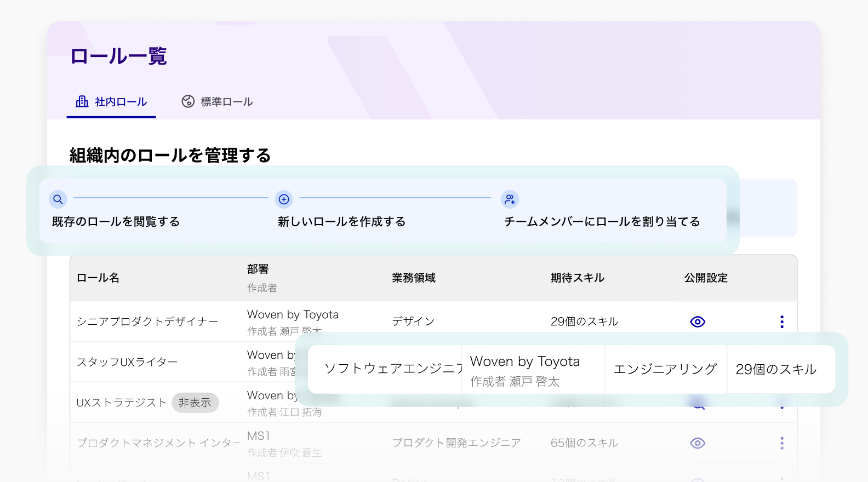Screen dimensions: 868x482
Task: Click the building icon beside 社内ロール
Action: click(82, 101)
